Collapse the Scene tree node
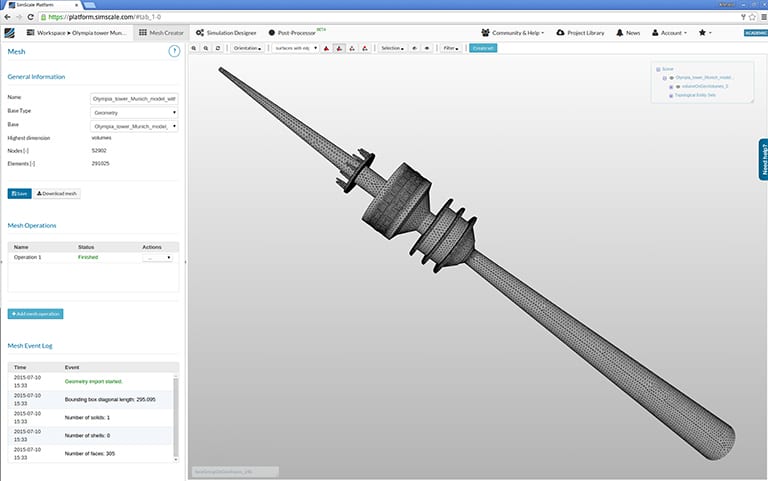 point(656,68)
